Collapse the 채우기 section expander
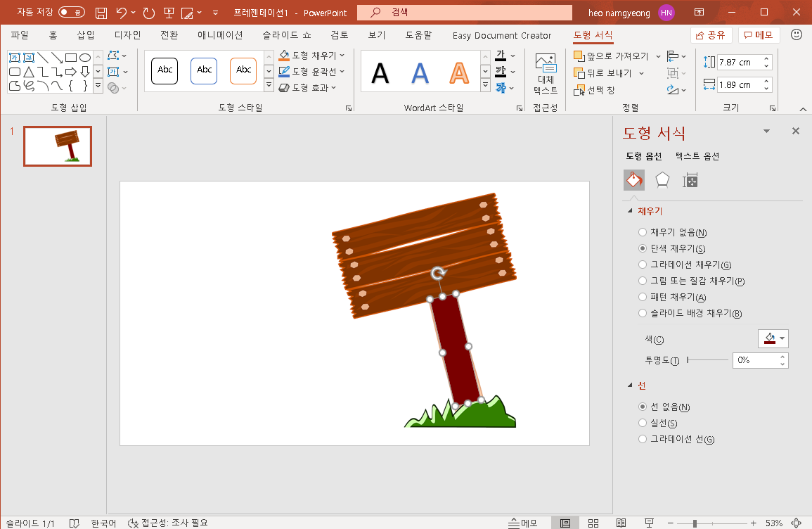Image resolution: width=812 pixels, height=529 pixels. [629, 210]
